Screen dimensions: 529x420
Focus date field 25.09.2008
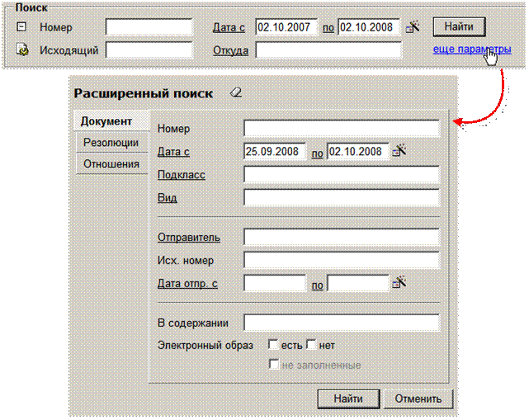coord(275,151)
